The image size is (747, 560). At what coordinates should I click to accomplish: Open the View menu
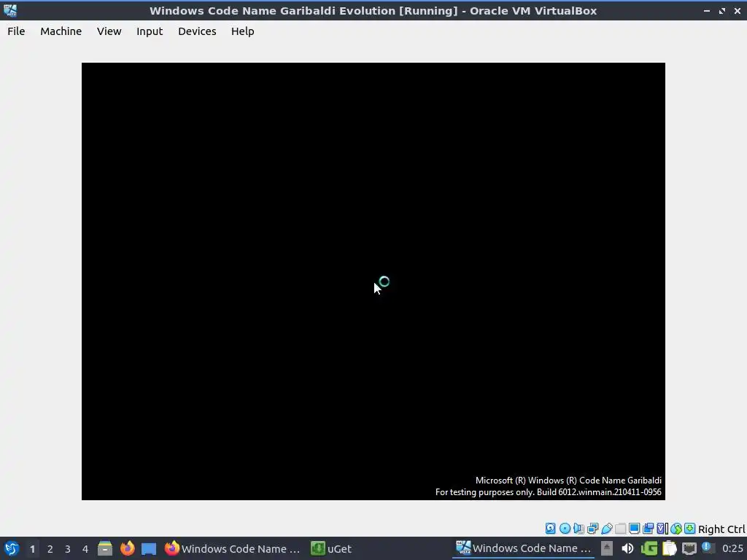pyautogui.click(x=109, y=31)
